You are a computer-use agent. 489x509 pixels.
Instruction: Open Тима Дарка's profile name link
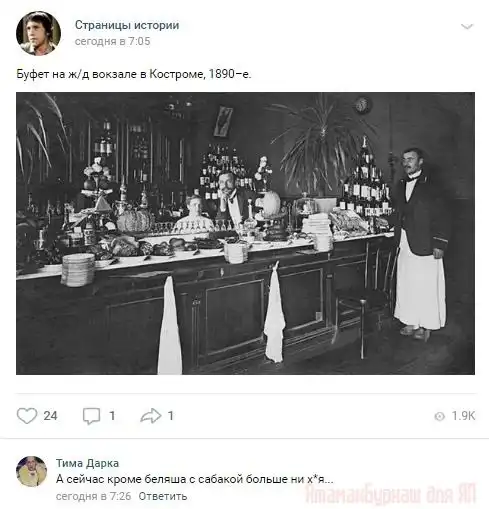[87, 463]
